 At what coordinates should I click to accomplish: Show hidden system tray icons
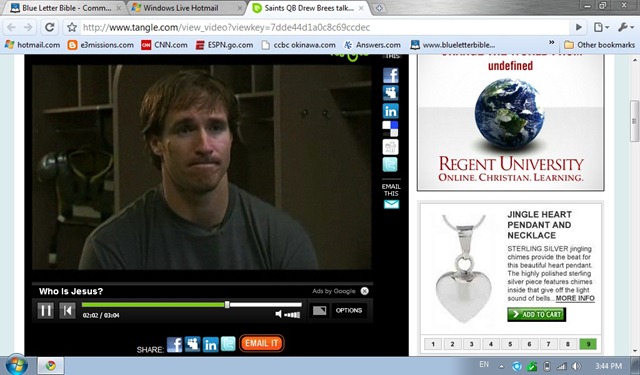click(x=501, y=366)
